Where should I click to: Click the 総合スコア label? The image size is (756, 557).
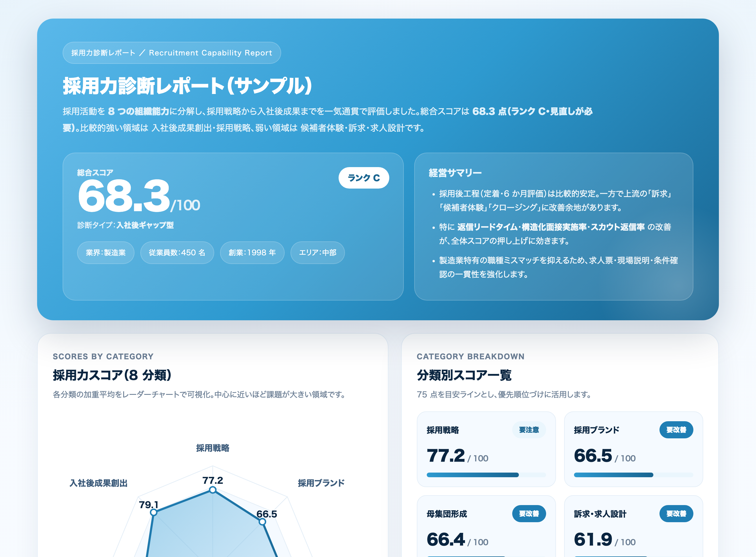pyautogui.click(x=95, y=173)
